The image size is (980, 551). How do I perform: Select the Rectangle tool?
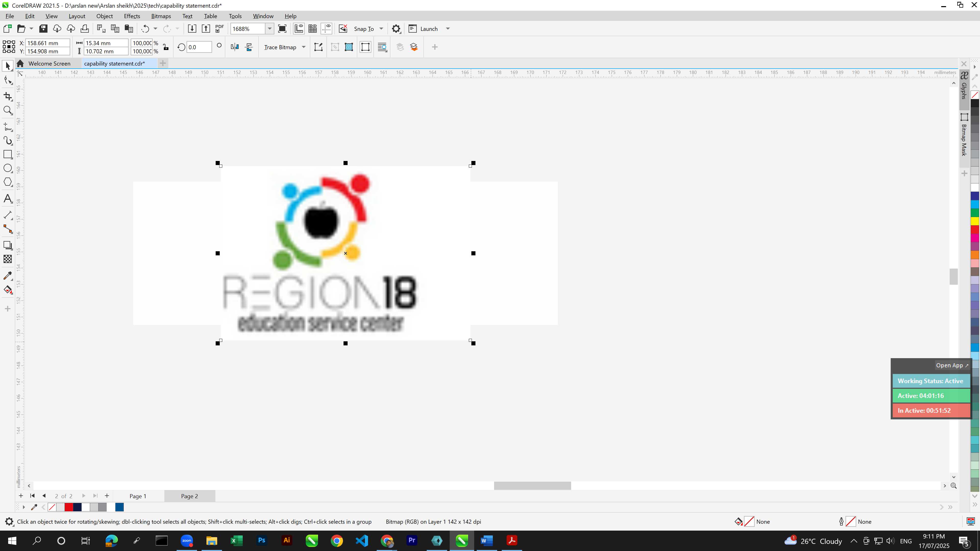[x=8, y=154]
